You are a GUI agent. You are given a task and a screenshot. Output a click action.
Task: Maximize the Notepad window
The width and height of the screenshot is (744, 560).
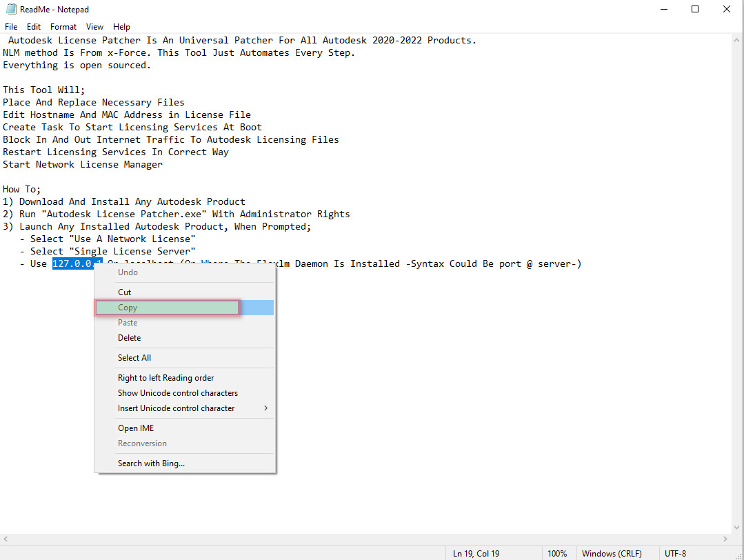[695, 10]
